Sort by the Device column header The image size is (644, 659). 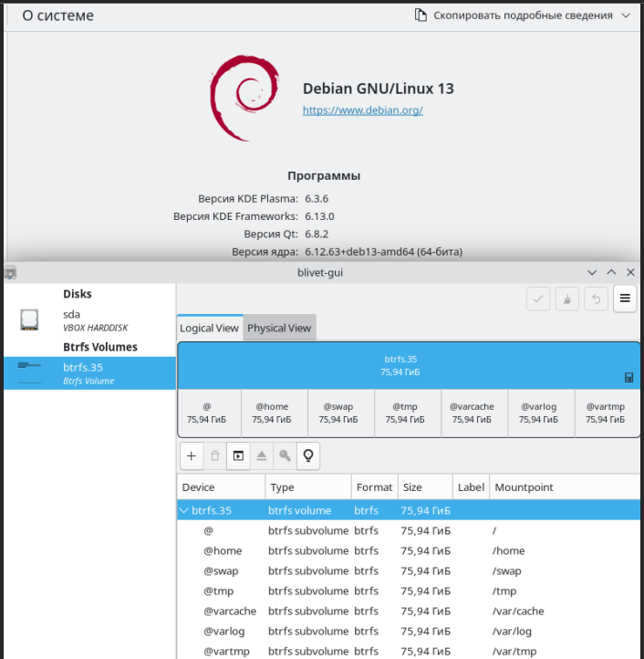[222, 487]
